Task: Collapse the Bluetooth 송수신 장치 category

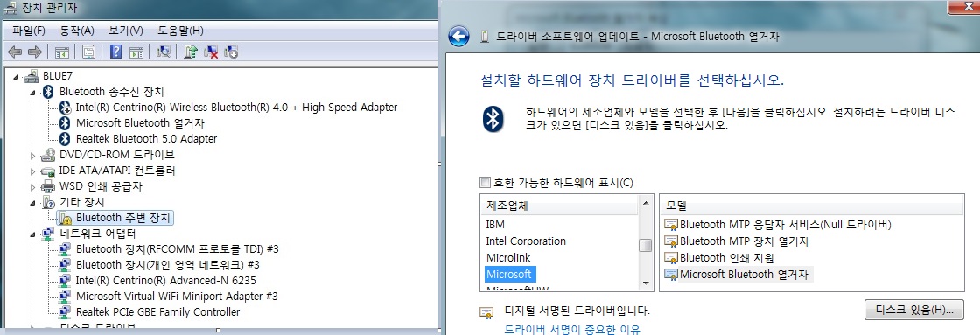Action: pos(32,93)
